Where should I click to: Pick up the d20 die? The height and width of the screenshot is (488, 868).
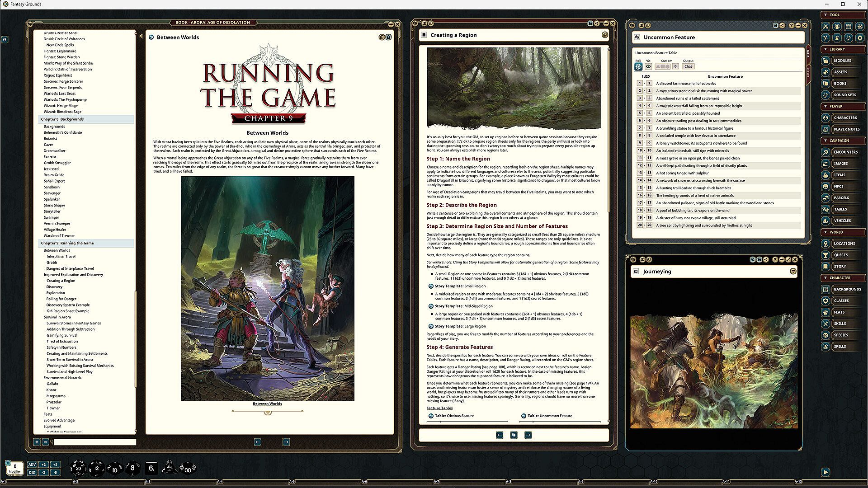(78, 469)
